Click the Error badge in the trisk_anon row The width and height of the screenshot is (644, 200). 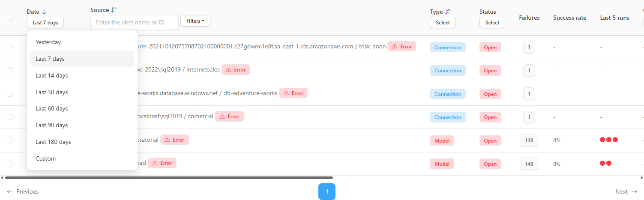pyautogui.click(x=401, y=47)
